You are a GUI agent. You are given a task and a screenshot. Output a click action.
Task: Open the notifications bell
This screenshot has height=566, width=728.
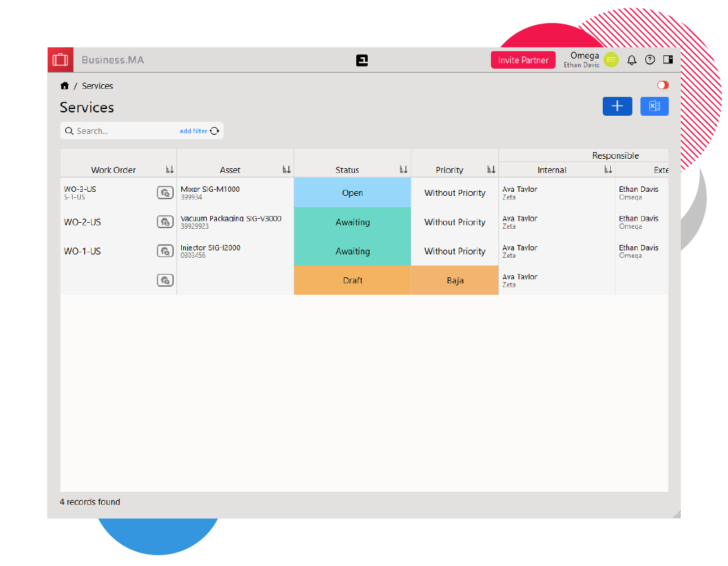click(632, 60)
